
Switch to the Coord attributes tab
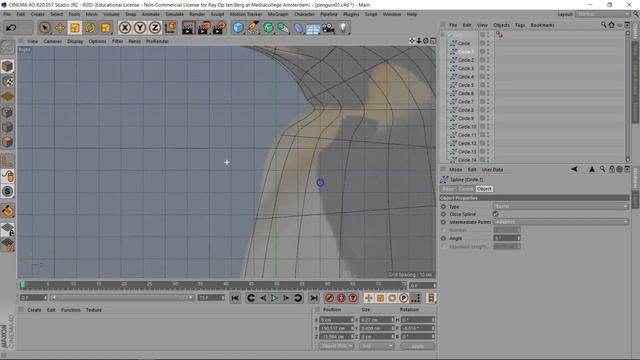466,189
